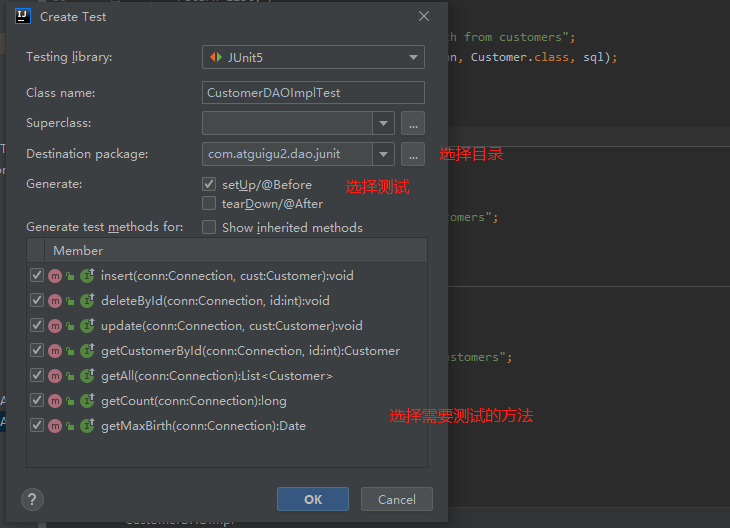Uncheck the getAll method checkbox
This screenshot has height=528, width=730.
tap(37, 375)
